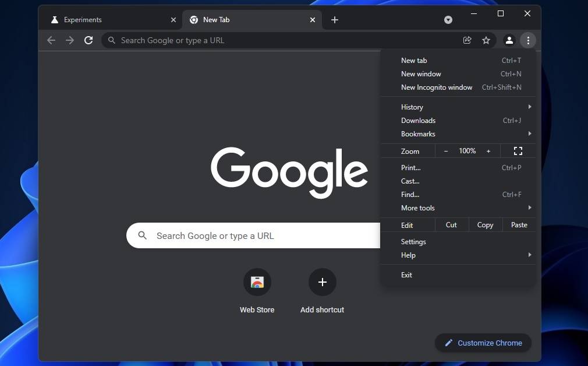The height and width of the screenshot is (366, 588).
Task: Click the back navigation arrow
Action: click(x=51, y=40)
